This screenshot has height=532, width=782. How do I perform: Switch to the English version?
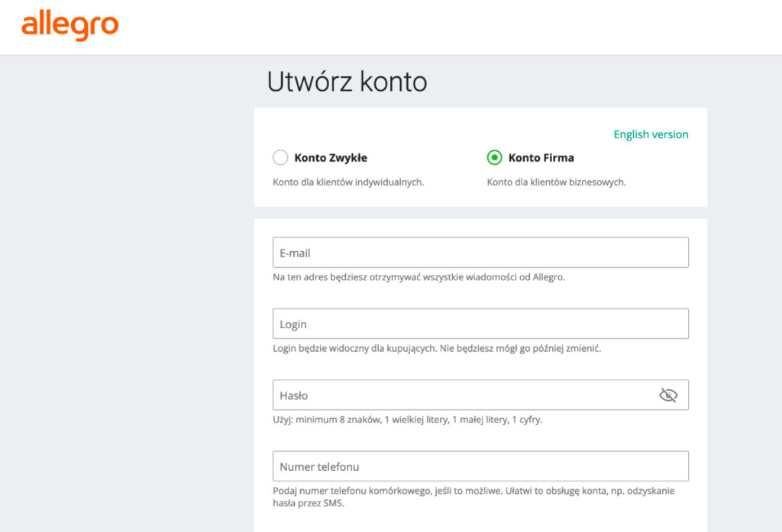(651, 134)
